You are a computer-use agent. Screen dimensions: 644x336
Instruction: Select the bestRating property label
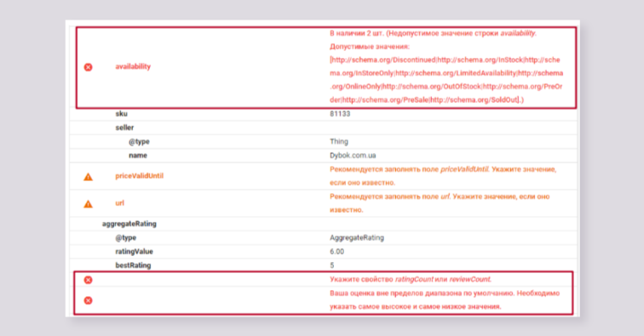(133, 265)
